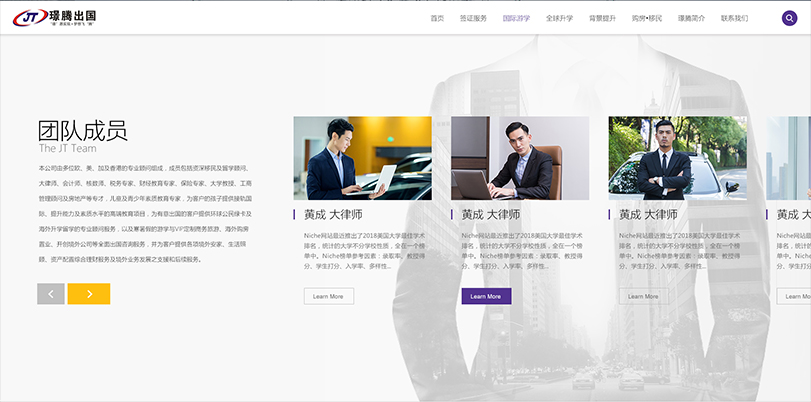Go to the 全球升学 section
Viewport: 811px width, 402px height.
559,18
